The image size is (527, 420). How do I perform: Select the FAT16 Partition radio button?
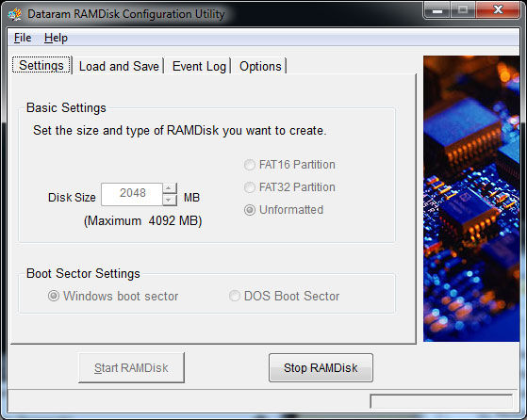[x=250, y=165]
